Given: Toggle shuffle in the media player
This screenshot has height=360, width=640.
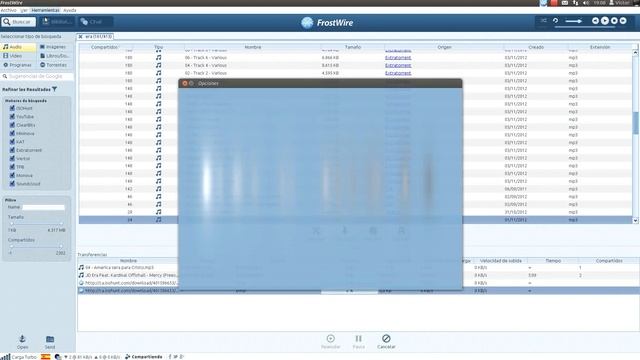Looking at the screenshot, I should (x=543, y=20).
